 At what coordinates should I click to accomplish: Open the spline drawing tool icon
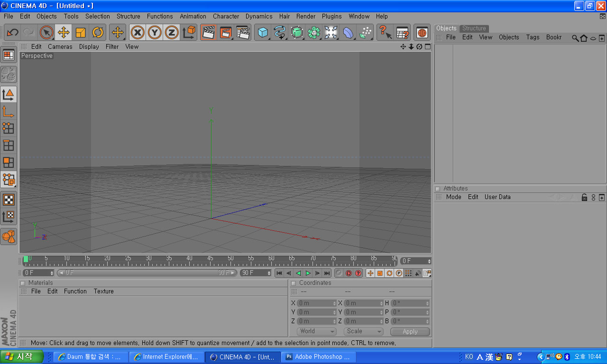point(280,33)
